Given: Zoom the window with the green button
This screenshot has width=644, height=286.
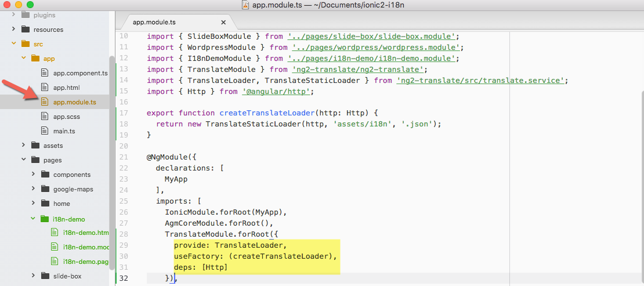Looking at the screenshot, I should pyautogui.click(x=30, y=5).
